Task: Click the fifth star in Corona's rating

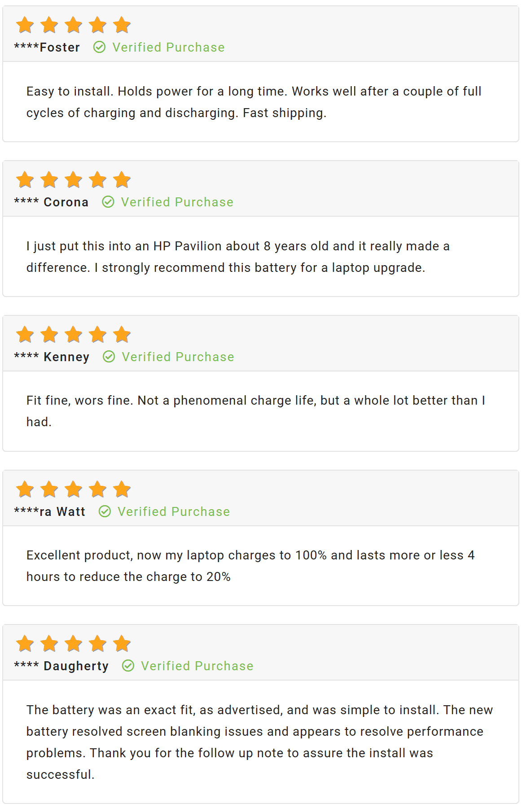Action: click(x=122, y=180)
